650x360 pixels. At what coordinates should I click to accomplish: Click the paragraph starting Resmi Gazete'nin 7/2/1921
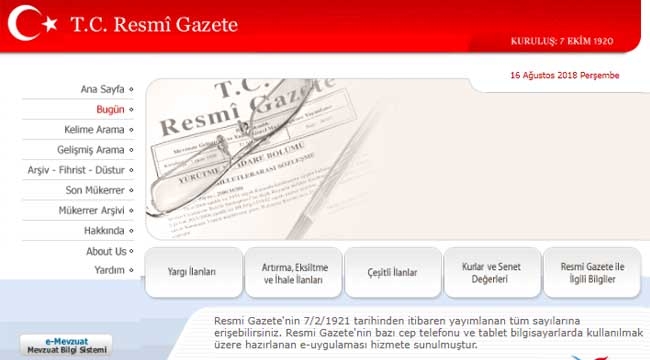429,333
